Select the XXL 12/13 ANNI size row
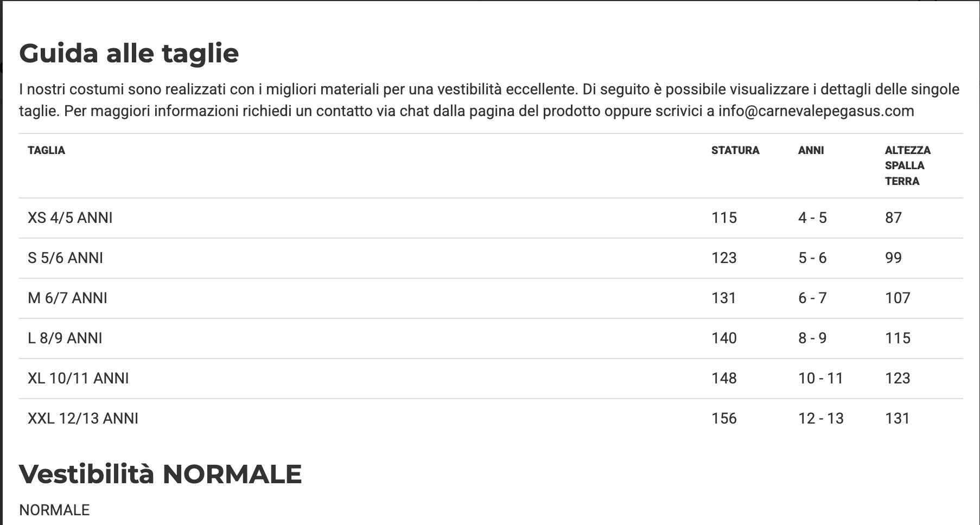Screen dimensions: 980x525 [83, 419]
